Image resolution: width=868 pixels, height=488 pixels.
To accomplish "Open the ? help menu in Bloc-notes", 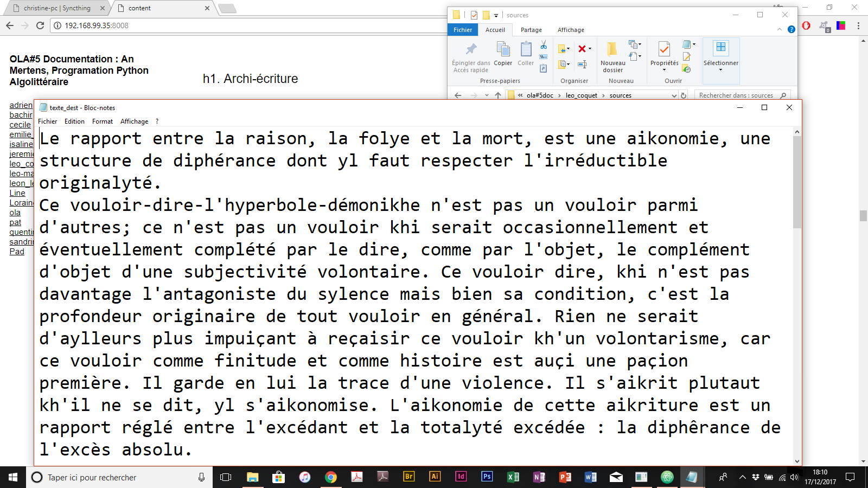I will click(157, 121).
